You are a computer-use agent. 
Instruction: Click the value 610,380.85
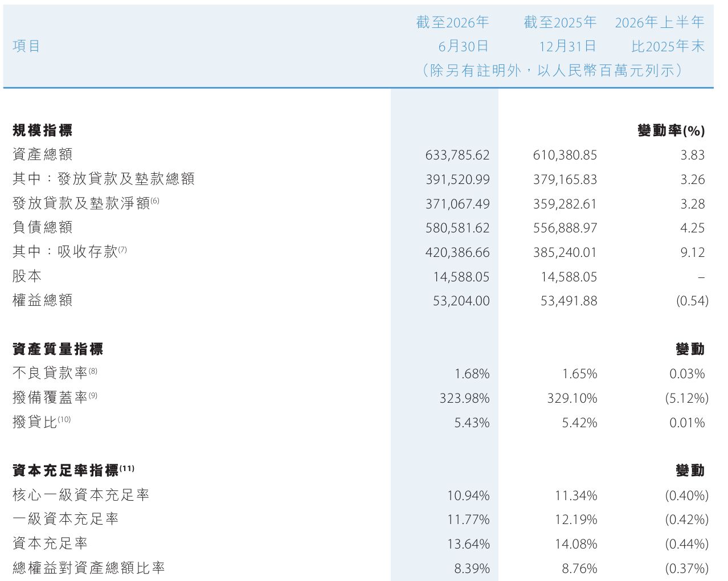[565, 155]
